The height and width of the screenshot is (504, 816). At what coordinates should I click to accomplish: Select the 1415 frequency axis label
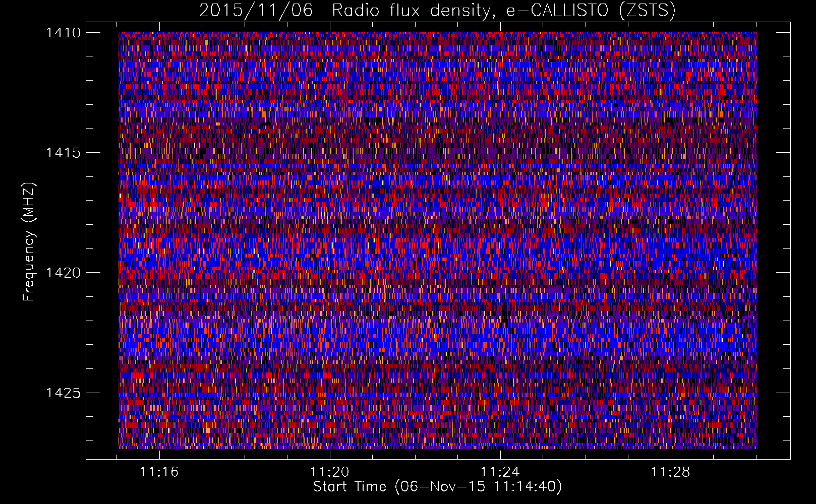pos(63,153)
